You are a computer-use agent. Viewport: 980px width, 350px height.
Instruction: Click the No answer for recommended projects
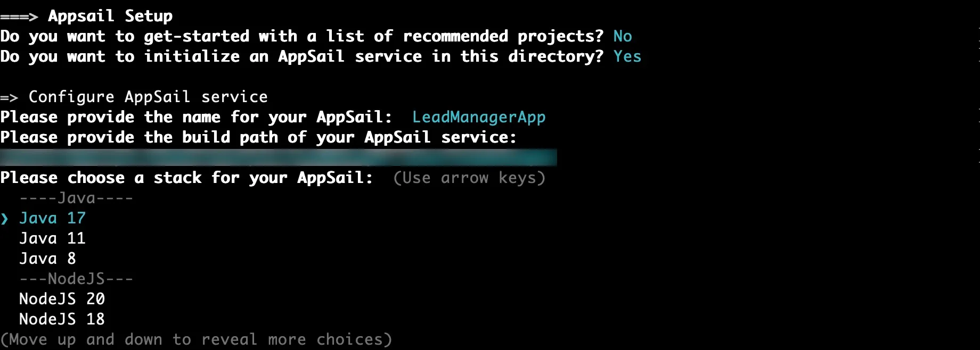tap(622, 36)
